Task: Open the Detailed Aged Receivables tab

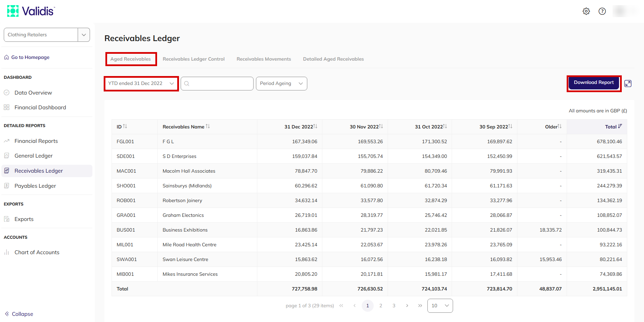Action: click(333, 59)
